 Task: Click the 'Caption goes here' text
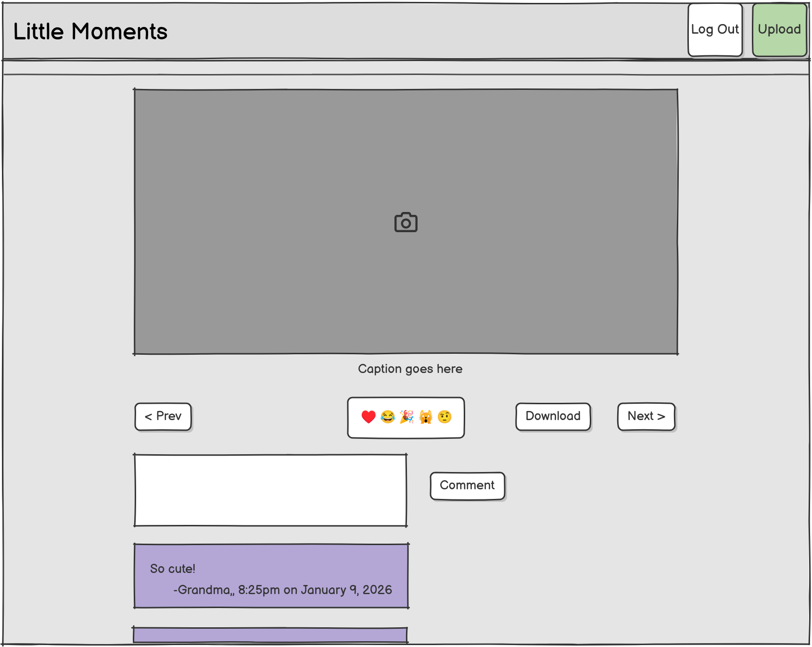coord(410,369)
